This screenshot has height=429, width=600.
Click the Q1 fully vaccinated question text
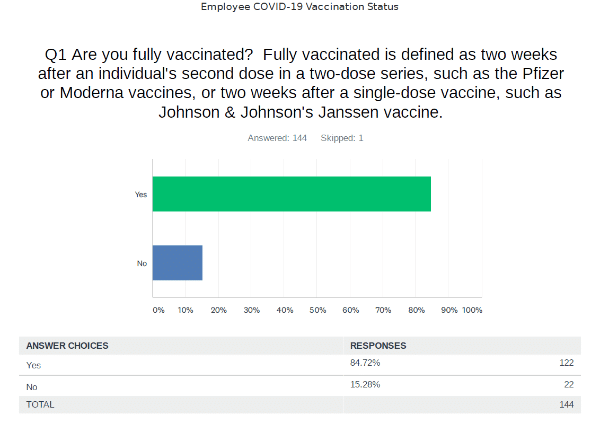[300, 82]
